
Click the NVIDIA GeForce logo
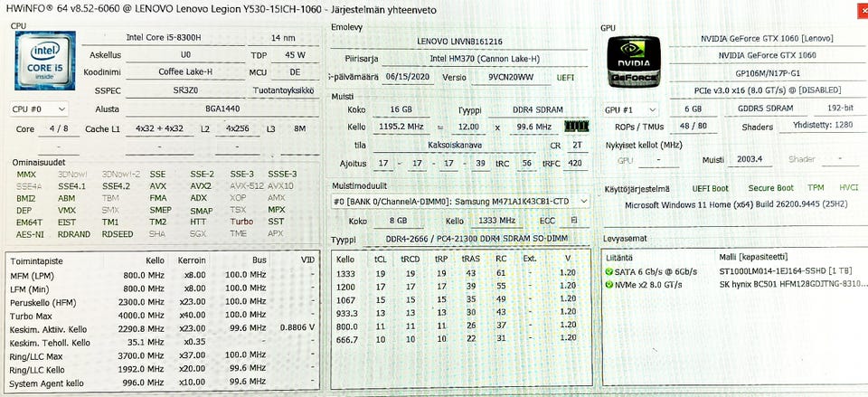point(633,61)
